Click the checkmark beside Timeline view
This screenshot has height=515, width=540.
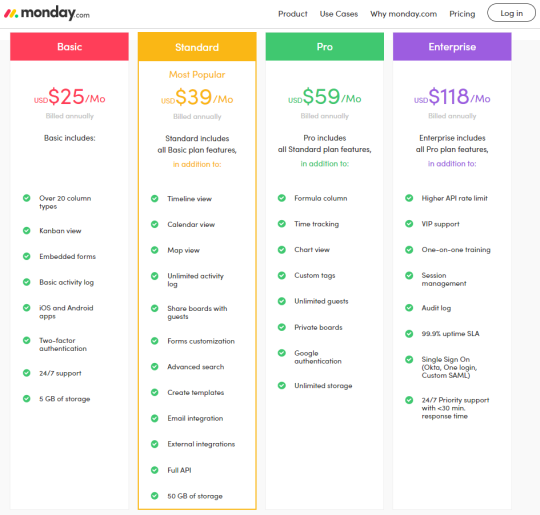[155, 198]
